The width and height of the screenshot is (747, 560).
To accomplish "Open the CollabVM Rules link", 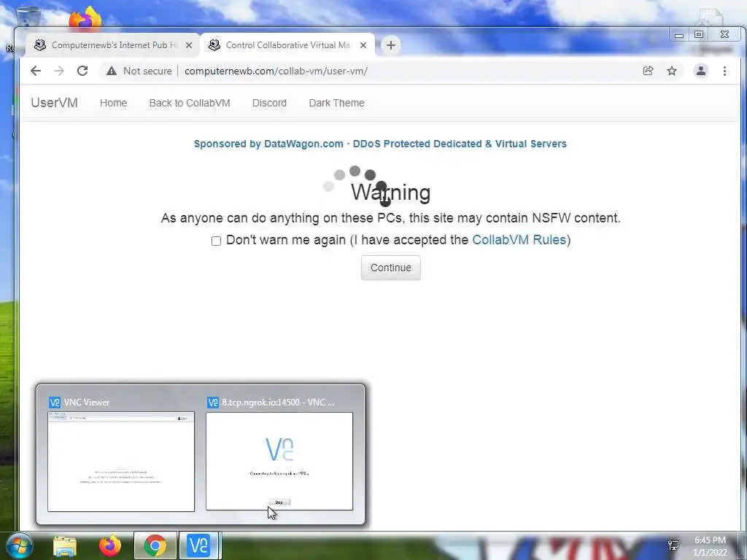I will pos(519,239).
